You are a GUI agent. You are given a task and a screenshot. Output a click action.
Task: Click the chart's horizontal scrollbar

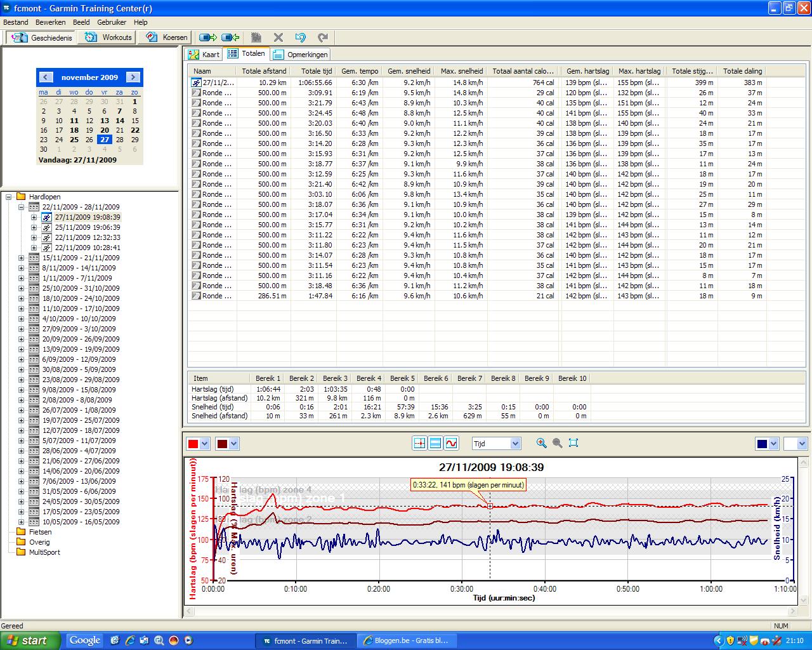pyautogui.click(x=490, y=612)
